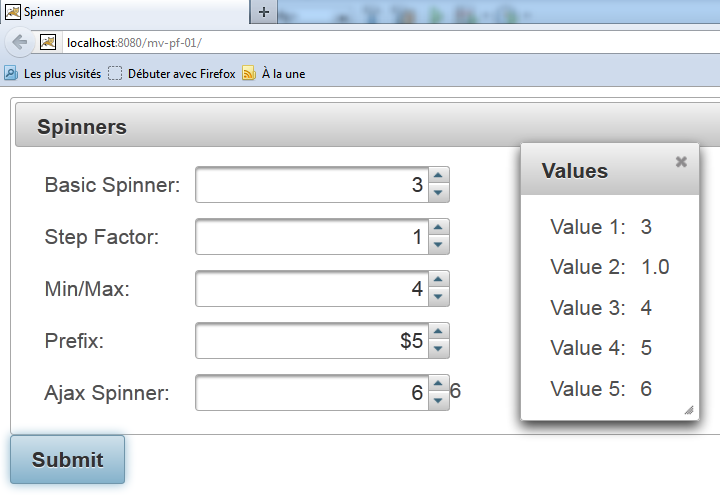Viewport: 720px width, 495px height.
Task: Go back with the browser back arrow
Action: pyautogui.click(x=19, y=42)
